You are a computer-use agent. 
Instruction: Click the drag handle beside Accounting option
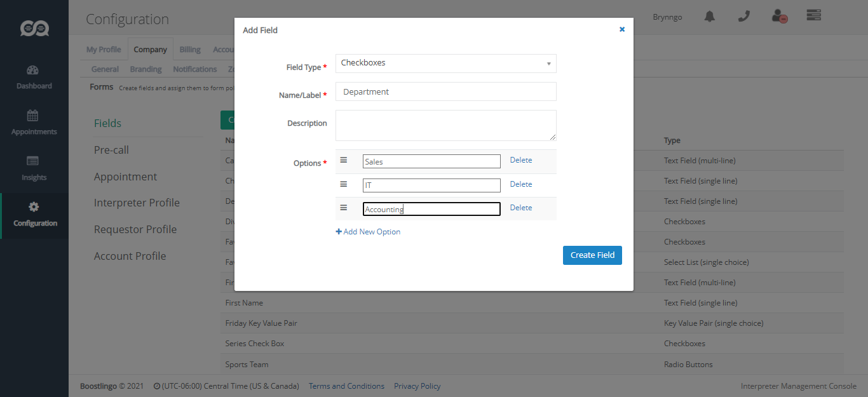click(x=344, y=208)
